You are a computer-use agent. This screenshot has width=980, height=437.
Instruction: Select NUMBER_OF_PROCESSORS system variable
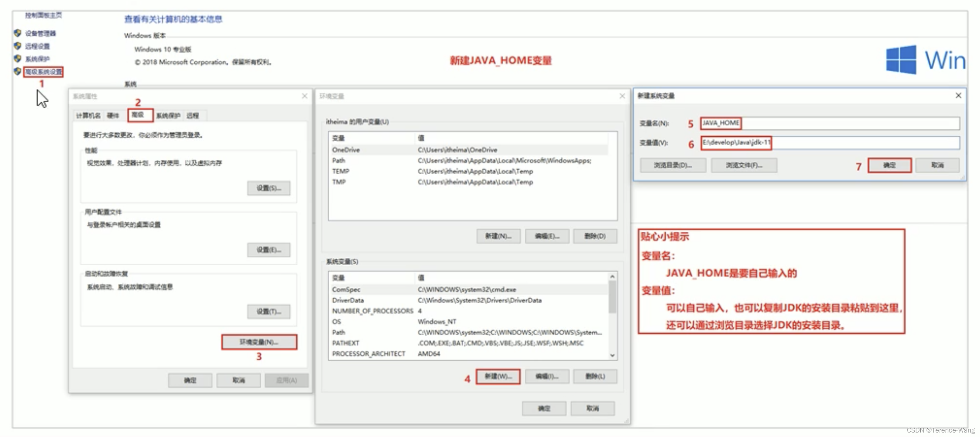pos(469,311)
